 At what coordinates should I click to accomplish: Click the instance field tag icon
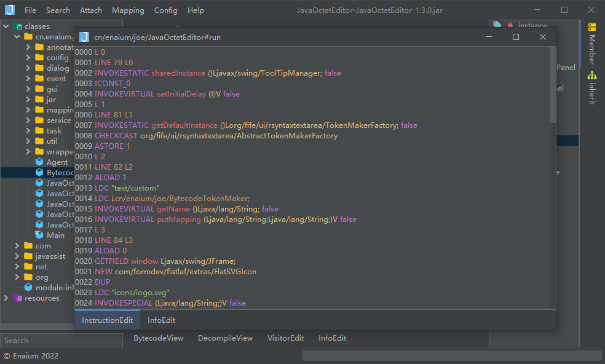[497, 26]
